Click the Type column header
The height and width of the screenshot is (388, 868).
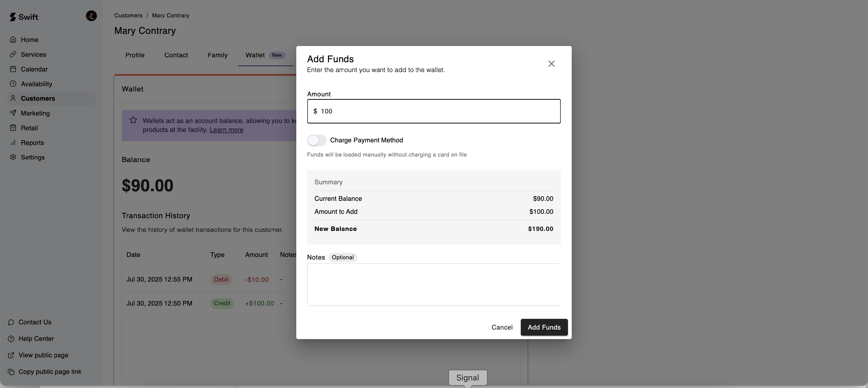coord(217,255)
